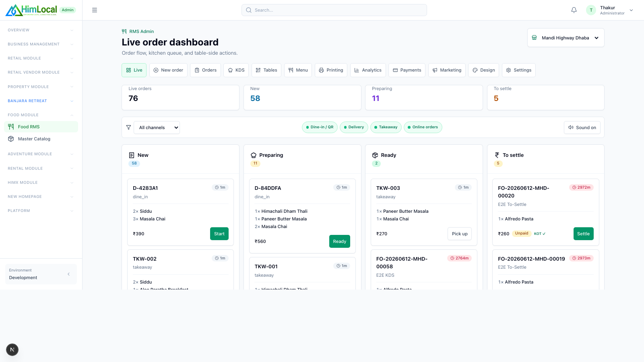
Task: Open the round N badge button
Action: tap(12, 350)
